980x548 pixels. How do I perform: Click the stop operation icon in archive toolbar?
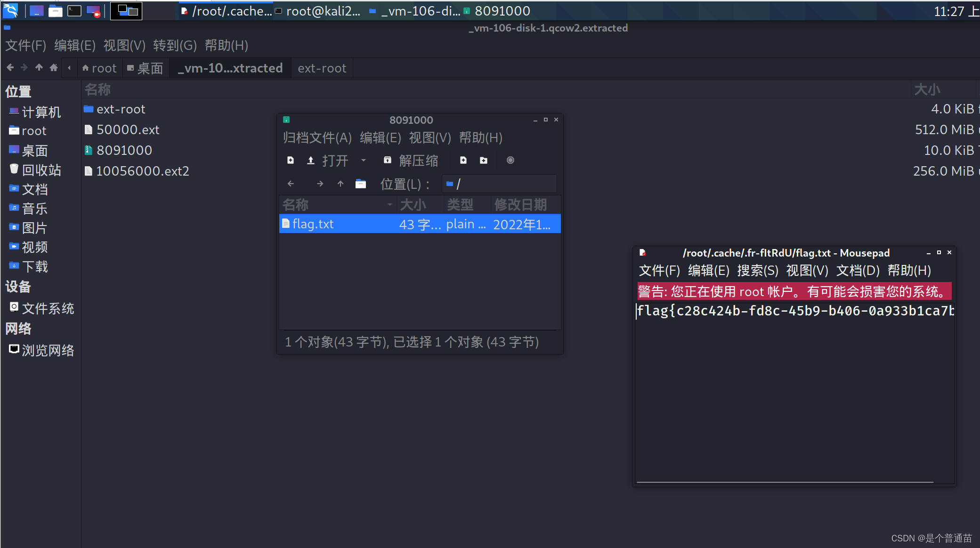point(510,161)
